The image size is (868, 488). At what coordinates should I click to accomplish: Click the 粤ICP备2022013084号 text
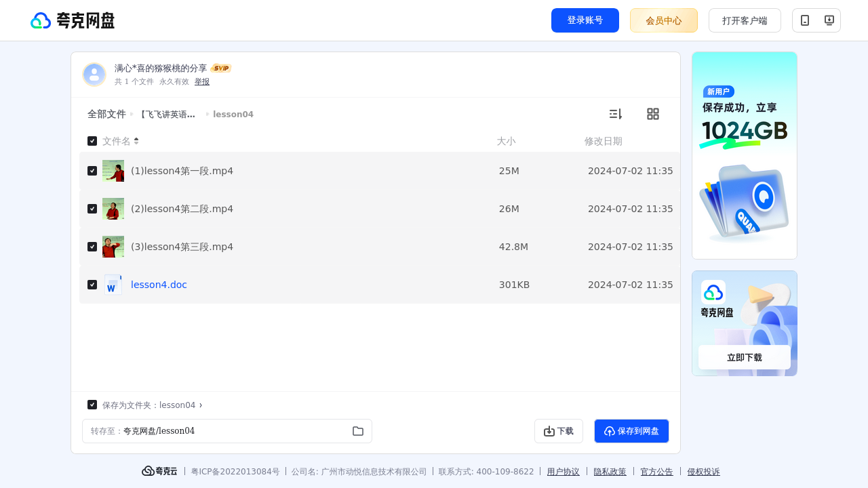(235, 472)
